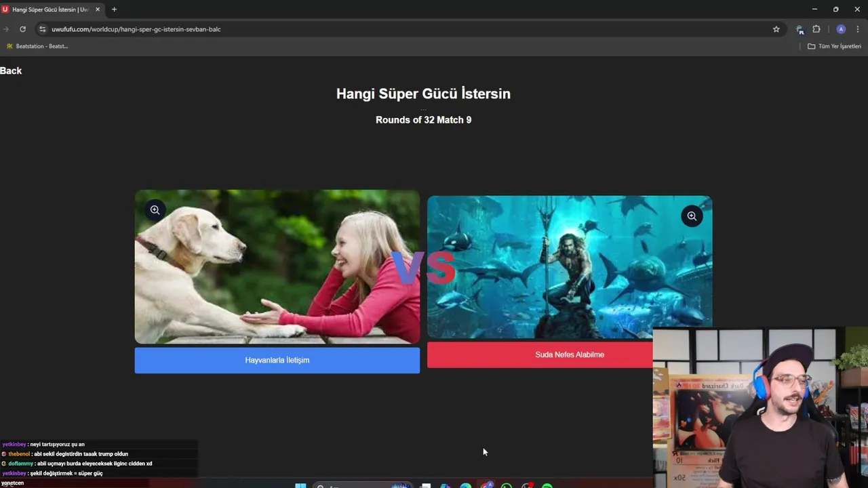The height and width of the screenshot is (488, 868).
Task: Go forward with the browser arrow
Action: 5,29
